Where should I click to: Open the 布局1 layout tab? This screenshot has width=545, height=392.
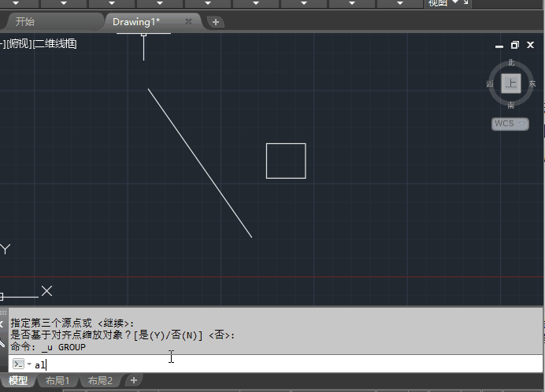coord(57,381)
